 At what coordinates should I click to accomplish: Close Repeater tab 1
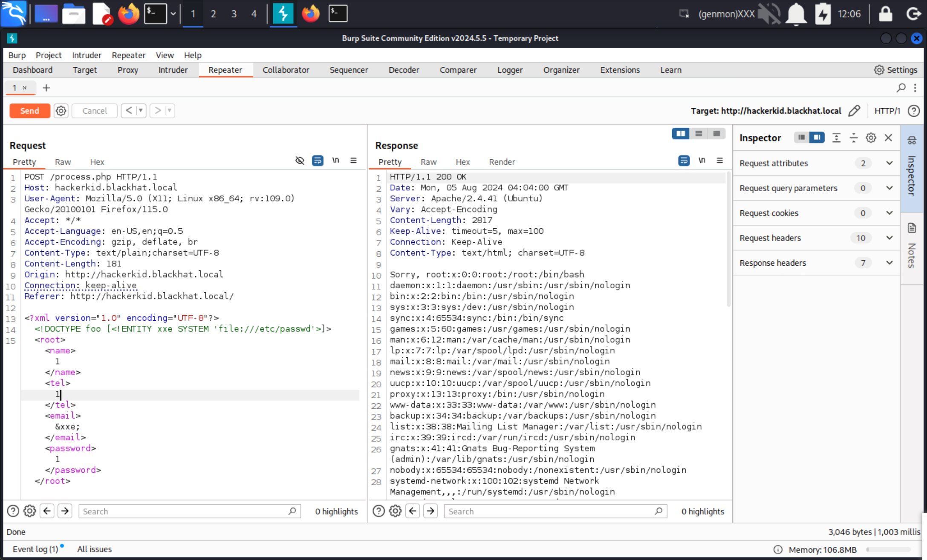pyautogui.click(x=25, y=88)
